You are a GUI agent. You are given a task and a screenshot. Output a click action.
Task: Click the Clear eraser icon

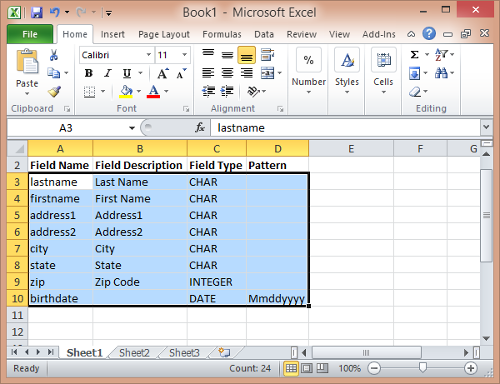(415, 92)
